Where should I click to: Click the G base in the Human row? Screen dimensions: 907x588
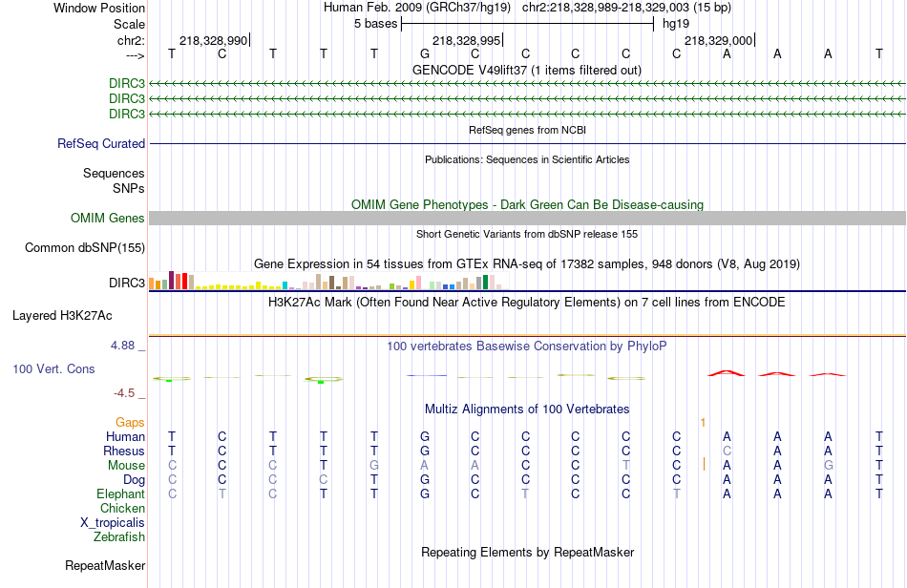pyautogui.click(x=425, y=436)
